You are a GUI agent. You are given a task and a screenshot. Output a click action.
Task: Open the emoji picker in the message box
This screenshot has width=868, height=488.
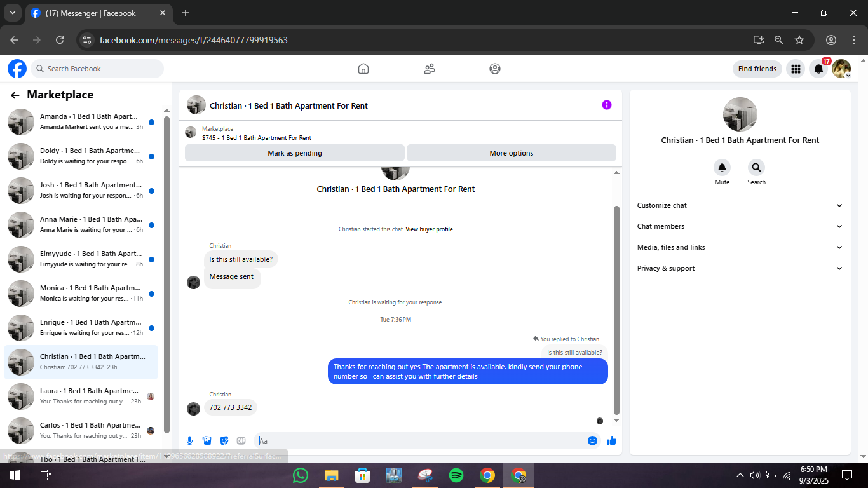pos(592,440)
